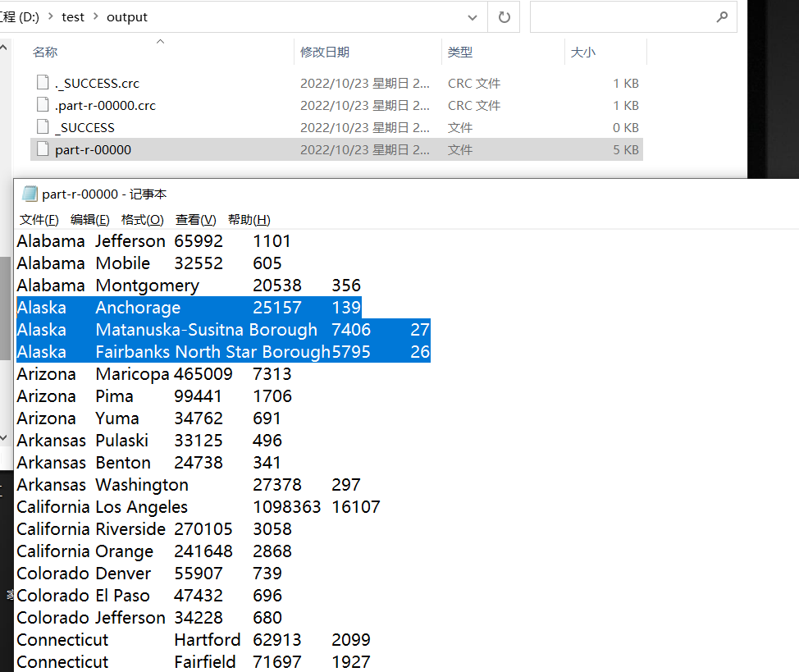Open Notepad's 文件(F) menu
Viewport: 799px width, 672px height.
pyautogui.click(x=39, y=220)
